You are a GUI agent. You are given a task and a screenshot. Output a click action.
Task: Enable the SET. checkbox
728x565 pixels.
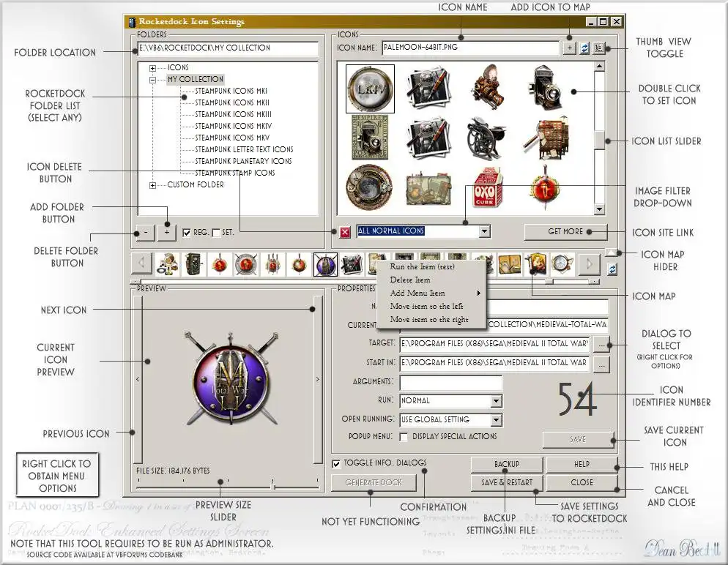point(216,233)
